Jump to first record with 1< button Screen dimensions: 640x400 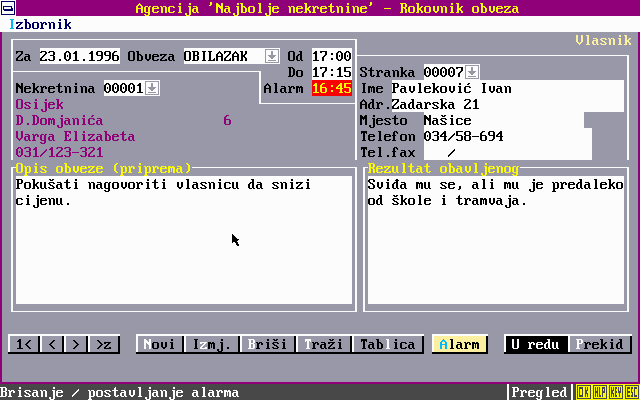(24, 344)
